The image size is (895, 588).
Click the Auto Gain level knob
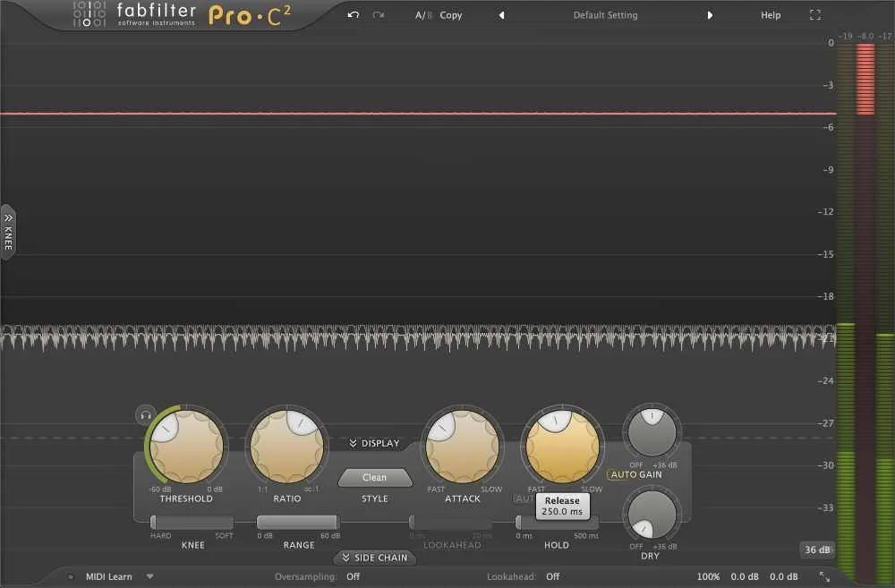click(x=652, y=433)
